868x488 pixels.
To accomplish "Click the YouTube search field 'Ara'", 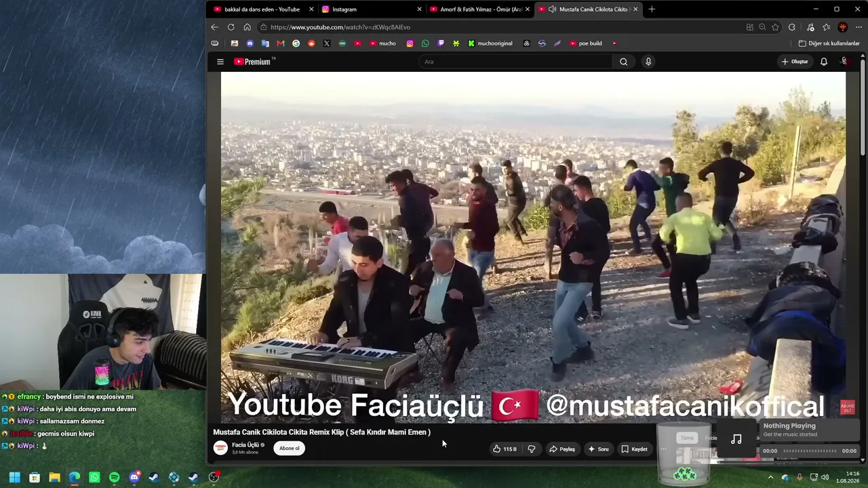I will coord(517,62).
